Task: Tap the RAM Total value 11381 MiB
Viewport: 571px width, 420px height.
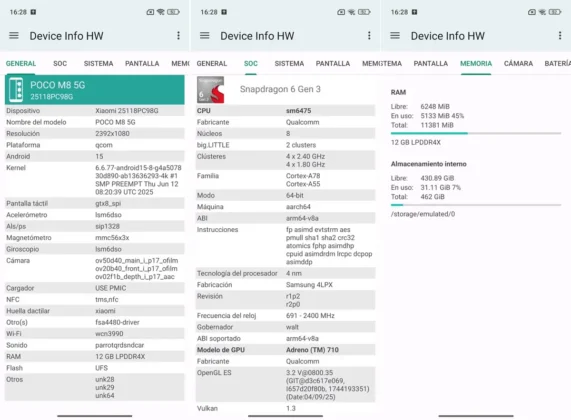Action: coord(437,125)
